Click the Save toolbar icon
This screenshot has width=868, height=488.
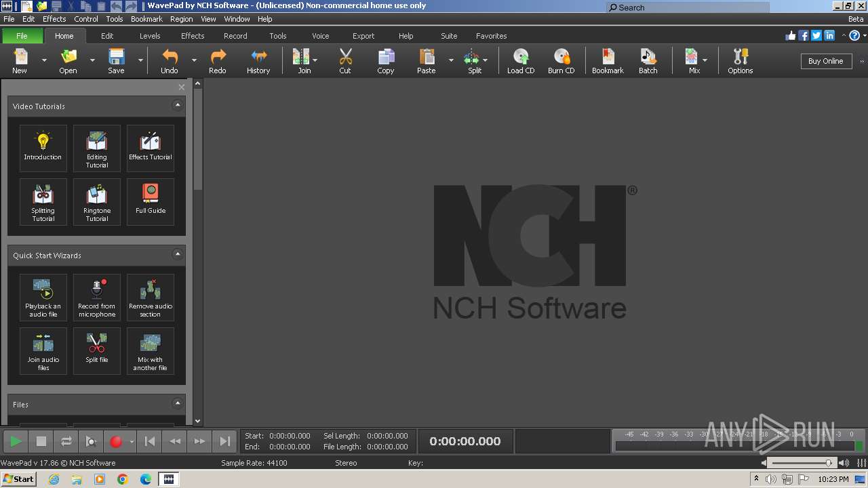[x=116, y=60]
